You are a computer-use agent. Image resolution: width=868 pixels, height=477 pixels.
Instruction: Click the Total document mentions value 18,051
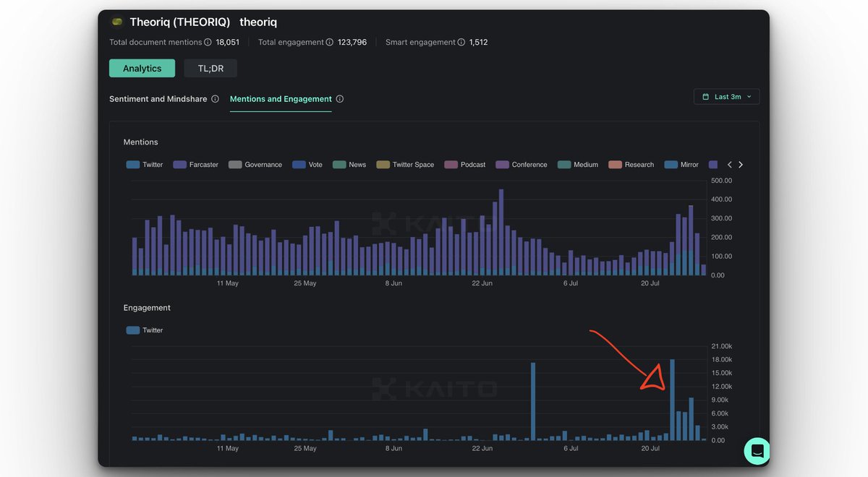click(228, 43)
